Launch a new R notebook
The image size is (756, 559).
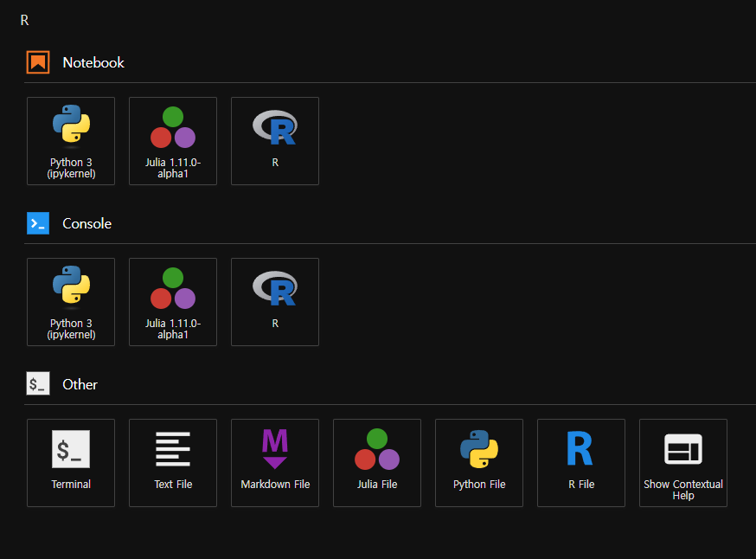275,141
